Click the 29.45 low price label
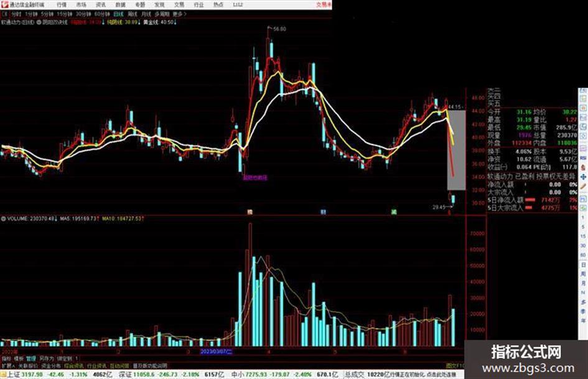Image resolution: width=588 pixels, height=379 pixels. pyautogui.click(x=439, y=207)
